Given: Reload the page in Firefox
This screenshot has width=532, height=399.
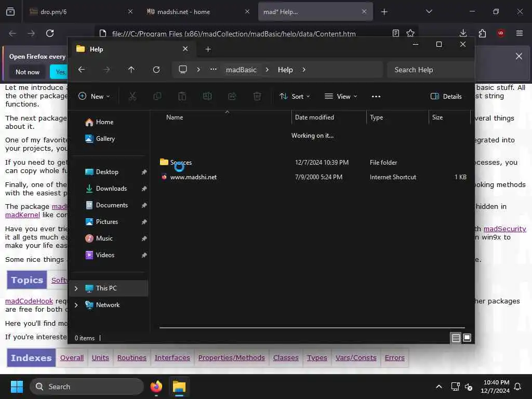Looking at the screenshot, I should coord(50,33).
